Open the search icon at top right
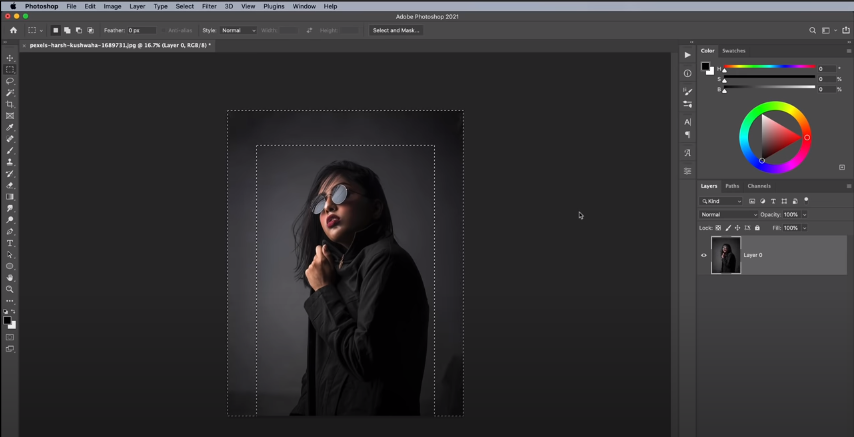 tap(813, 30)
